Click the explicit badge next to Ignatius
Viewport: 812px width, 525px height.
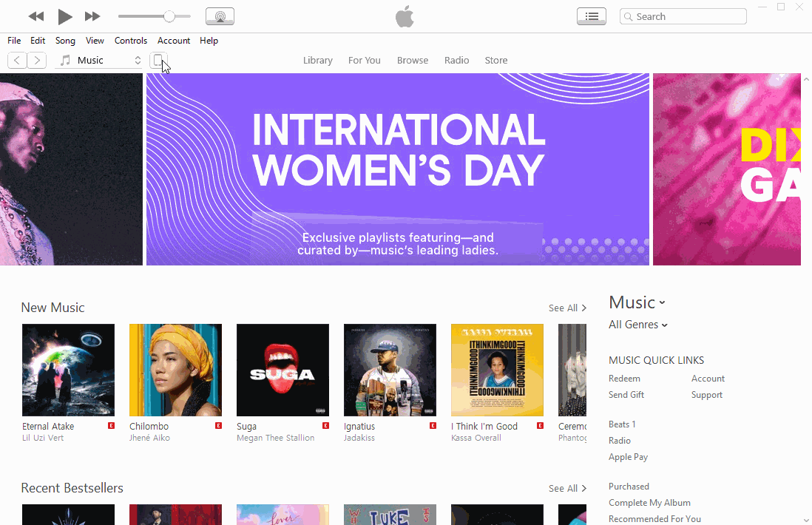coord(433,426)
